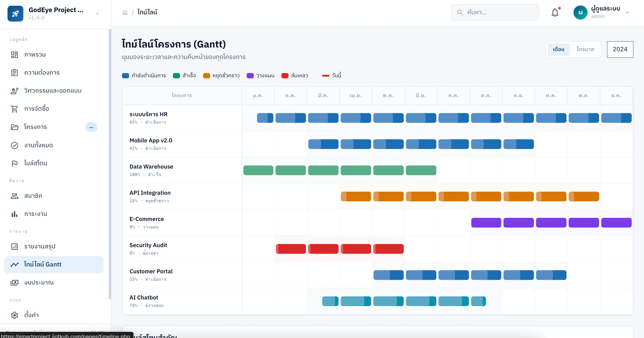
Task: Click ระบบบริหาร HR bar in ม.ค. column
Action: (x=265, y=118)
